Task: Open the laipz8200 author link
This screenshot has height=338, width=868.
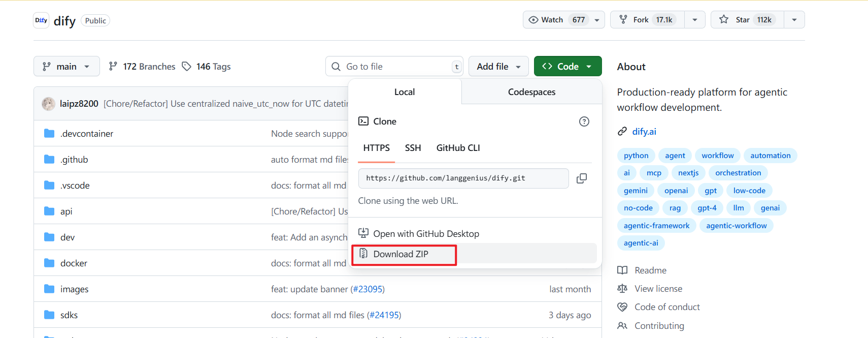Action: [x=79, y=104]
